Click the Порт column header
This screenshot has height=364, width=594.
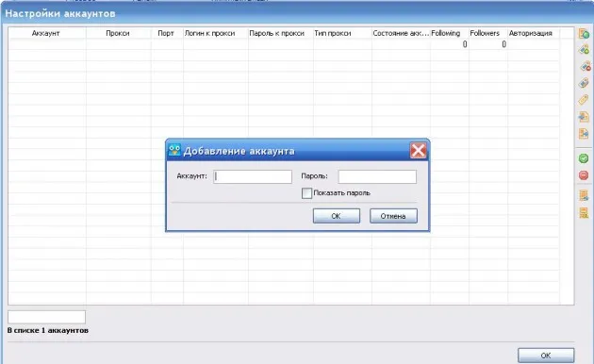[x=167, y=33]
